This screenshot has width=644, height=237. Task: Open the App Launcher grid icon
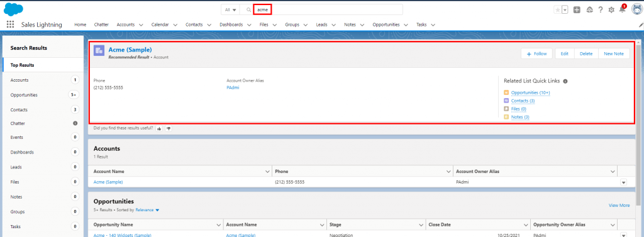pyautogui.click(x=10, y=25)
